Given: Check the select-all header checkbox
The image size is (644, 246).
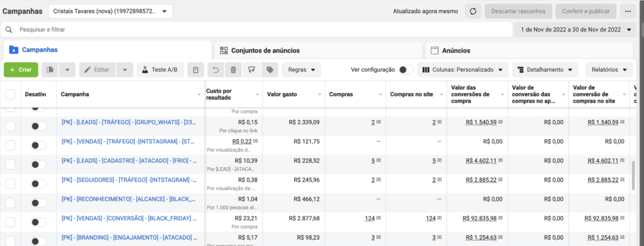Looking at the screenshot, I should click(10, 94).
